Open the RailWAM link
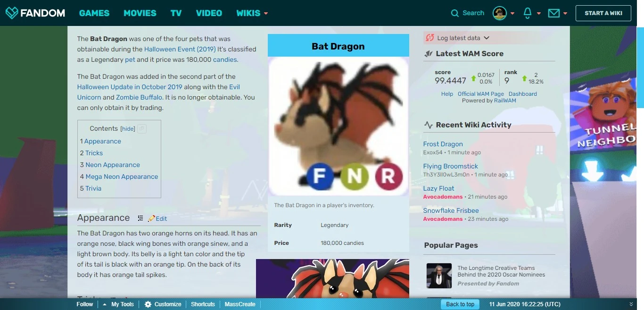This screenshot has height=310, width=644. (x=505, y=101)
